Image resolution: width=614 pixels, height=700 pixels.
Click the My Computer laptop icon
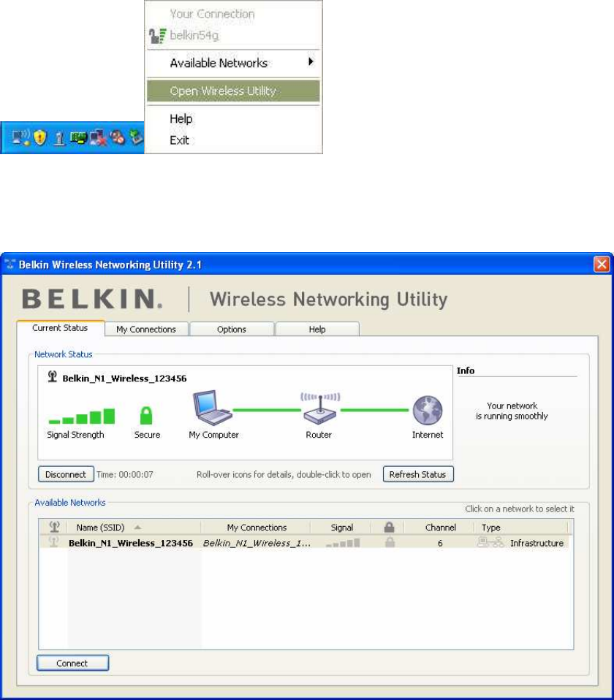tap(213, 408)
